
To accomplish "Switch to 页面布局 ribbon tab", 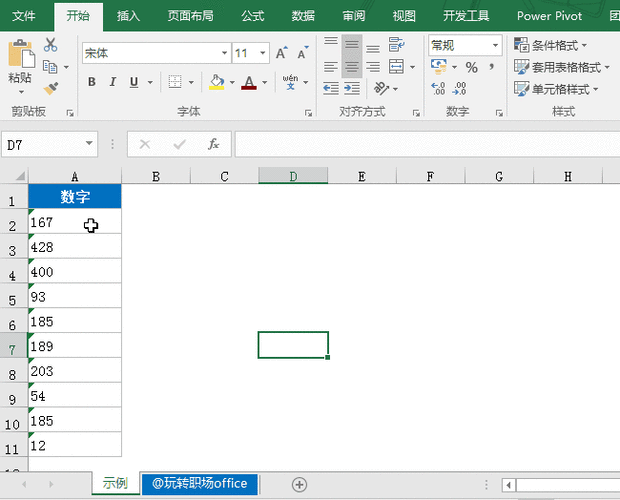I will pyautogui.click(x=191, y=16).
